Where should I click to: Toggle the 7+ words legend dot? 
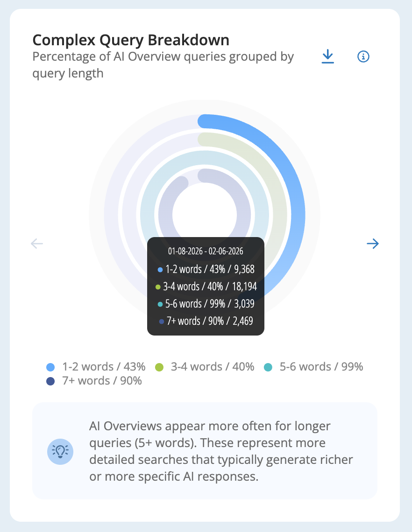(x=50, y=381)
